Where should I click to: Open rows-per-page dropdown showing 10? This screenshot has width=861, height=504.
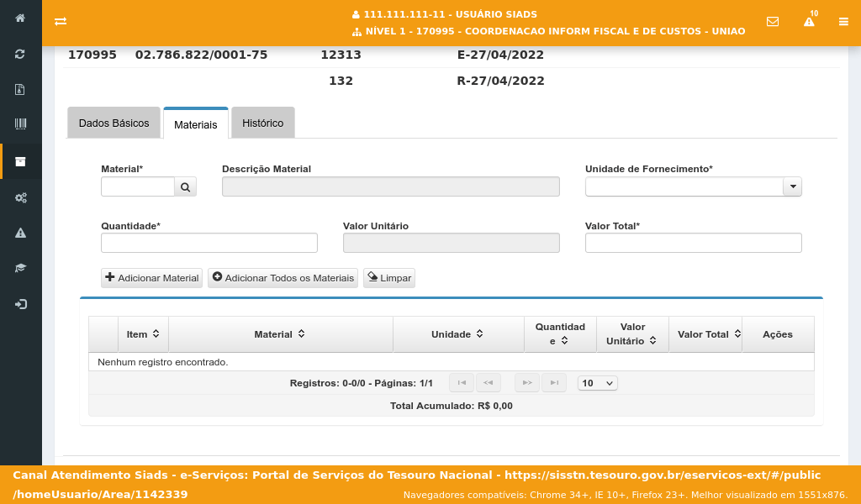598,383
